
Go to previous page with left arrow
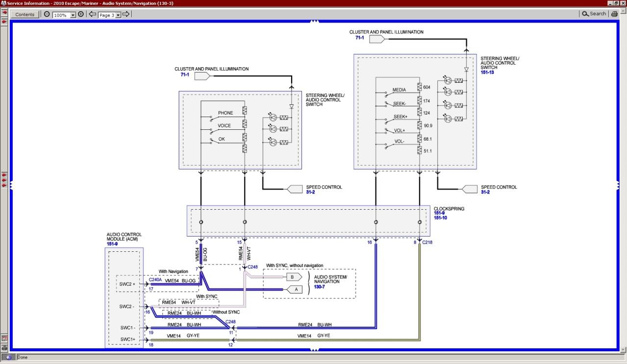(92, 14)
